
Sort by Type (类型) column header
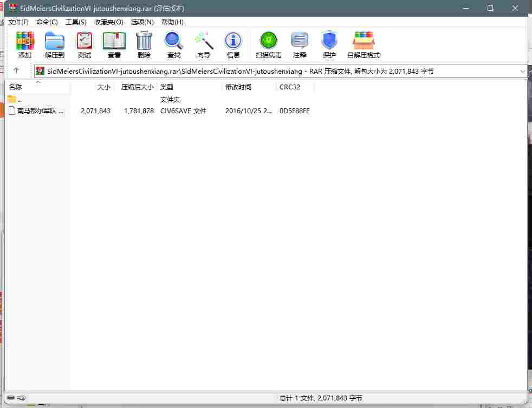[x=189, y=87]
